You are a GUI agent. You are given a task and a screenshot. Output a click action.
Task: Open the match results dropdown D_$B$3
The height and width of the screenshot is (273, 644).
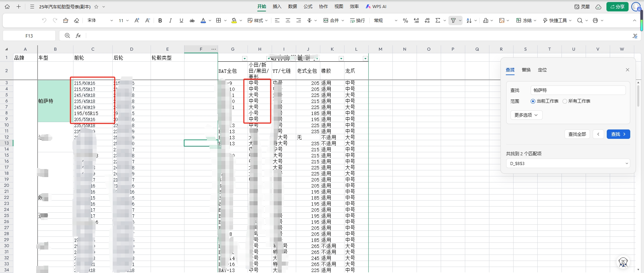(568, 164)
